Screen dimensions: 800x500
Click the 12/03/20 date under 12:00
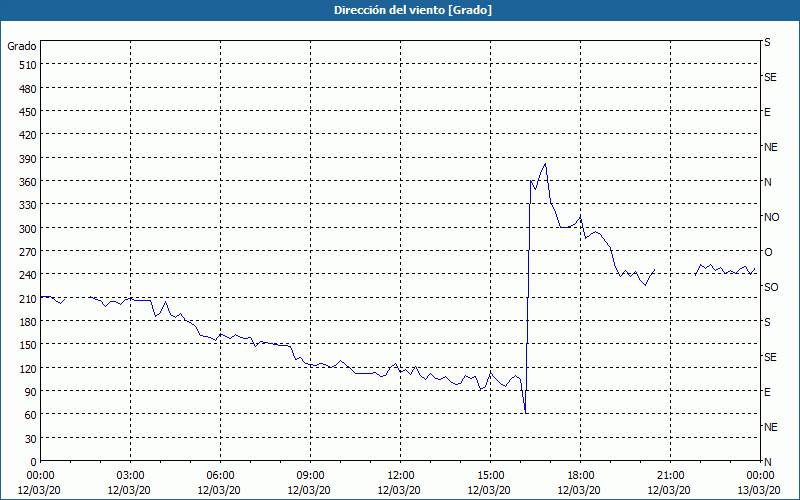399,490
